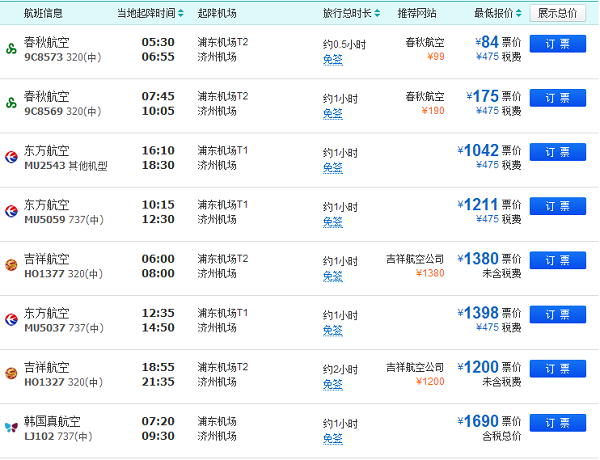Screen dimensions: 600x460
Task: Click 订票 for the ¥1211 flight MU5059
Action: 557,206
